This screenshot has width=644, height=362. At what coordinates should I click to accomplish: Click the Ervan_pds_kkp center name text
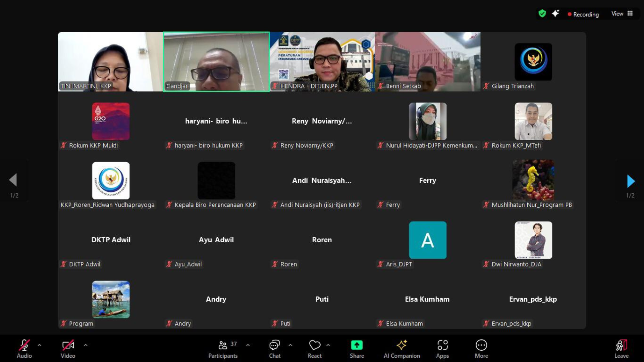533,299
